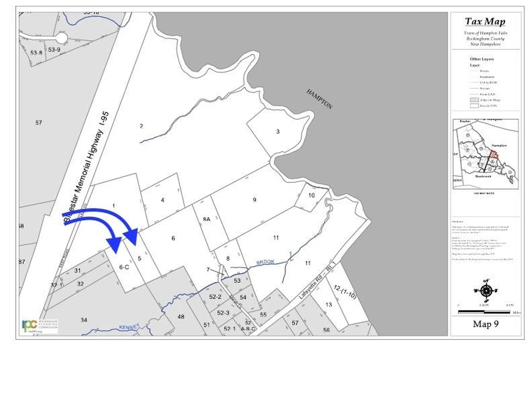Select parcel 6-C on the map
This screenshot has width=532, height=411.
124,267
